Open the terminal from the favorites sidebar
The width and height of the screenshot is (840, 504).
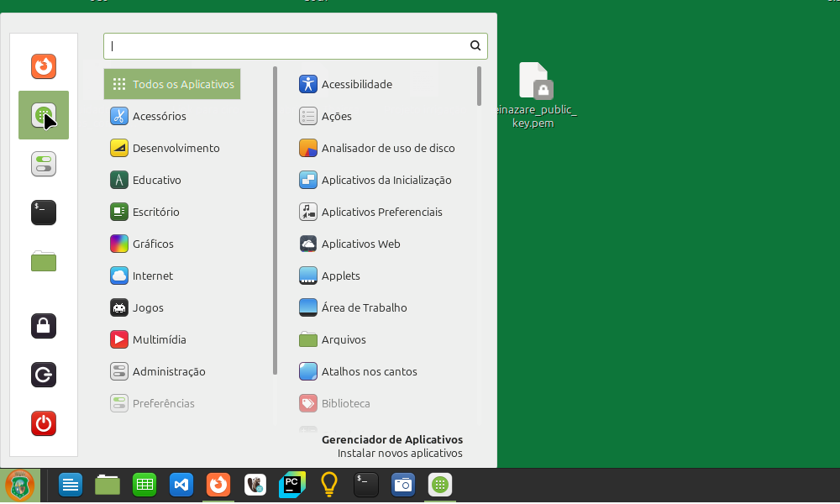pos(44,213)
